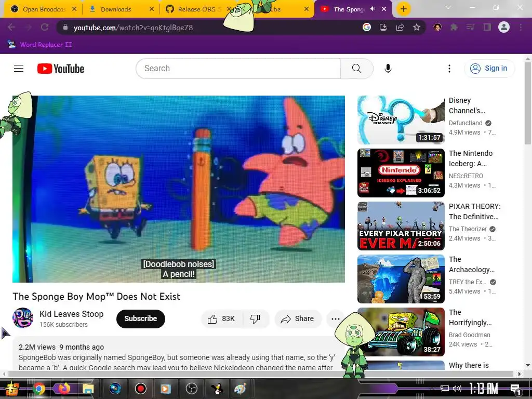Open more actions ellipsis under video
The image size is (532, 399).
click(x=335, y=318)
